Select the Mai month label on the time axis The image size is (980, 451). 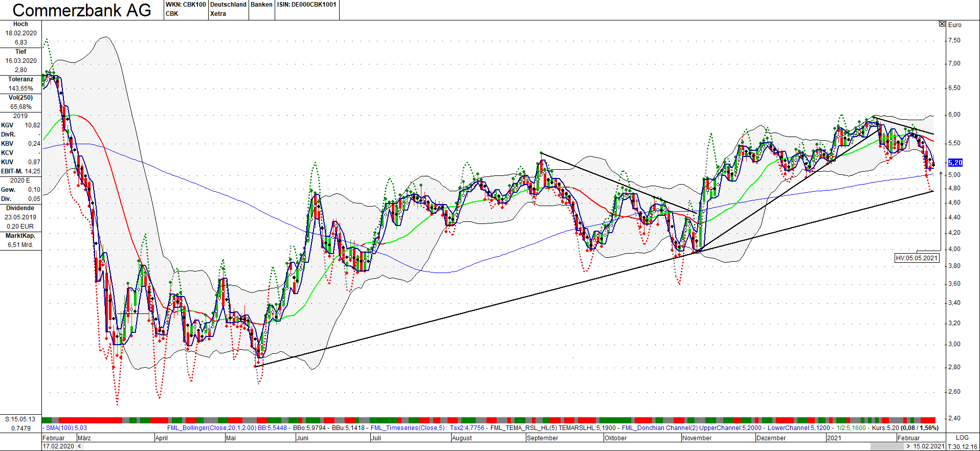231,438
